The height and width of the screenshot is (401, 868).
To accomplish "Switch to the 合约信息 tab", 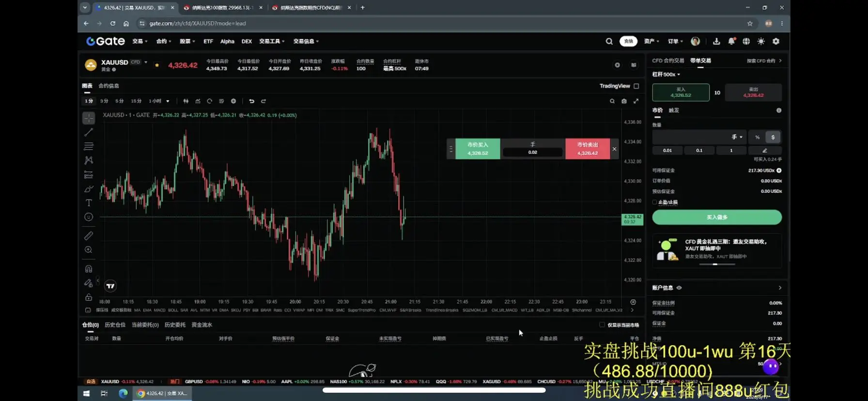I will point(108,86).
